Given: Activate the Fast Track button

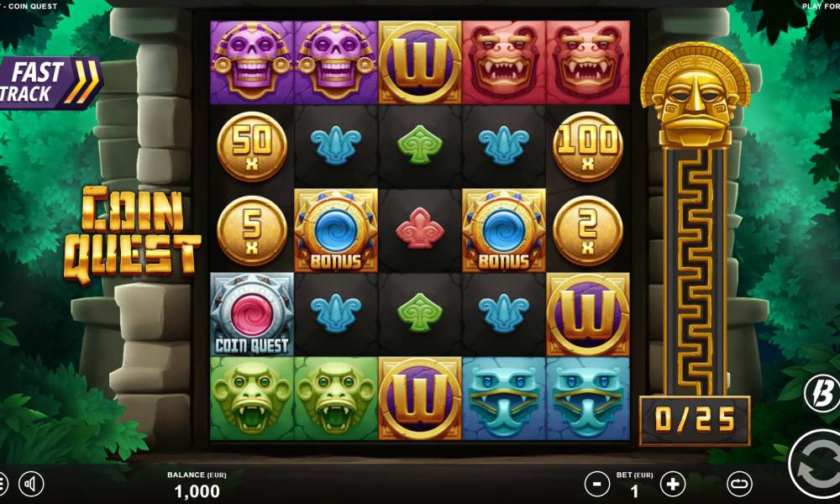Looking at the screenshot, I should coord(50,82).
